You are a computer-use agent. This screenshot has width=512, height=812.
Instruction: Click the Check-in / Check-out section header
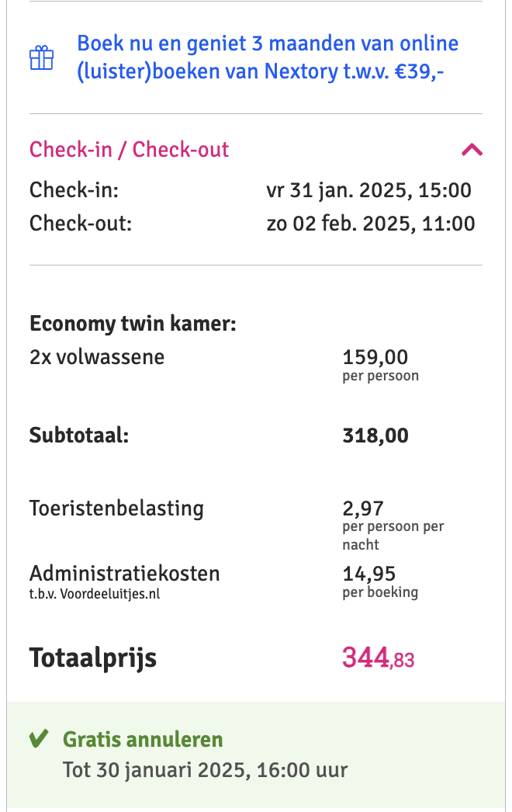(x=130, y=150)
